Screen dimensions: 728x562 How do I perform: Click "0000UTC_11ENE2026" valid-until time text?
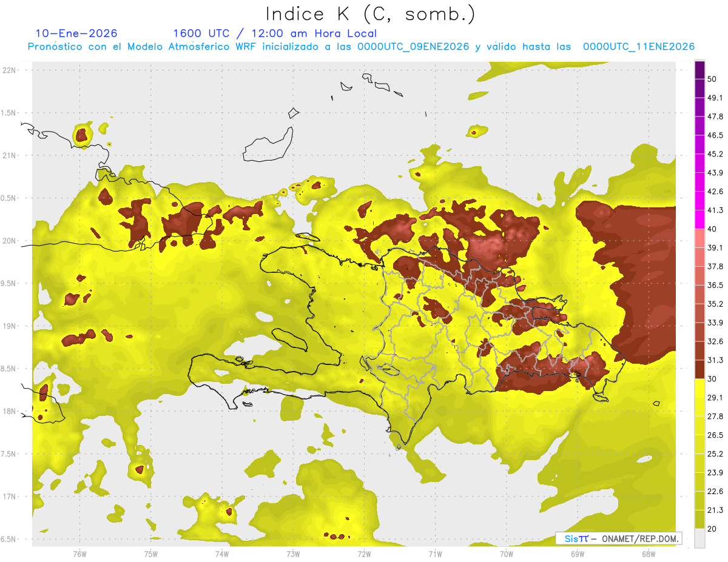pyautogui.click(x=639, y=47)
